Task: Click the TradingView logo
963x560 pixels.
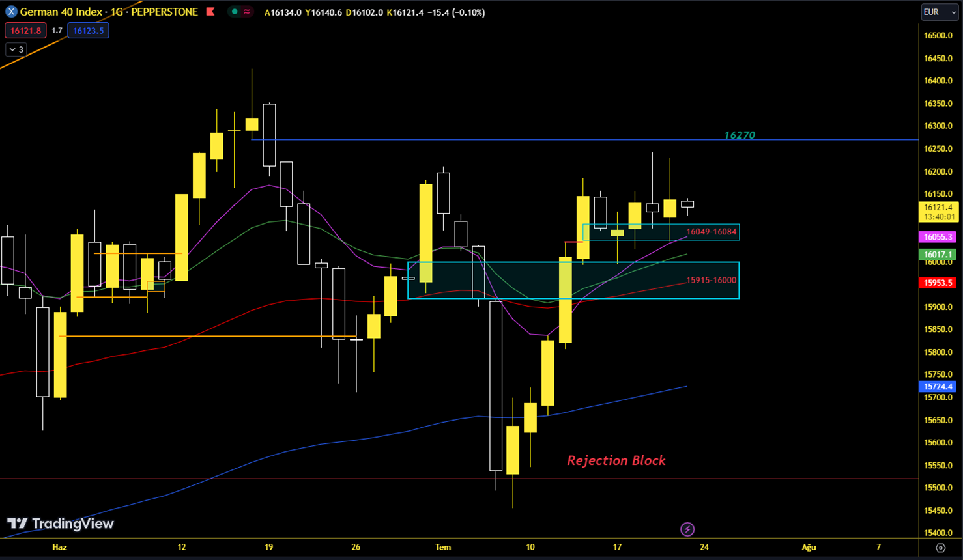Action: click(61, 524)
